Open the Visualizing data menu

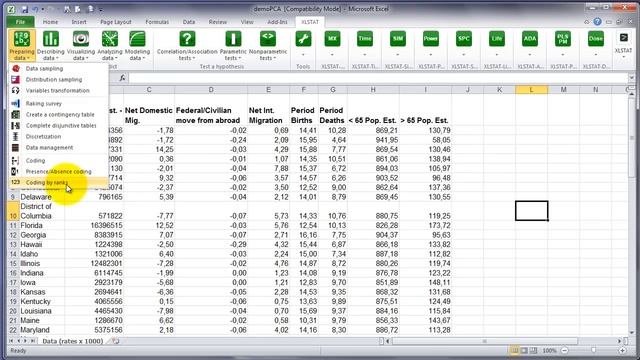pos(81,45)
